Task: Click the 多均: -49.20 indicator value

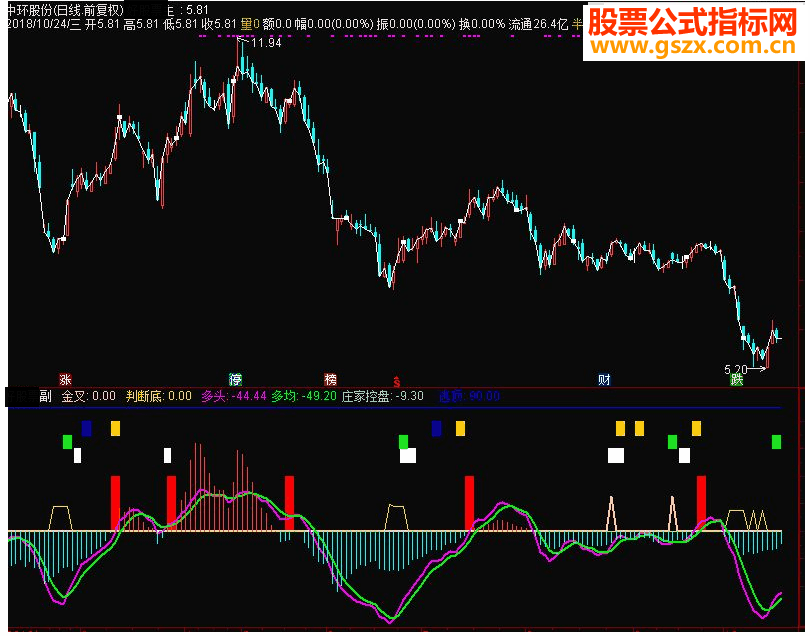Action: pyautogui.click(x=304, y=396)
